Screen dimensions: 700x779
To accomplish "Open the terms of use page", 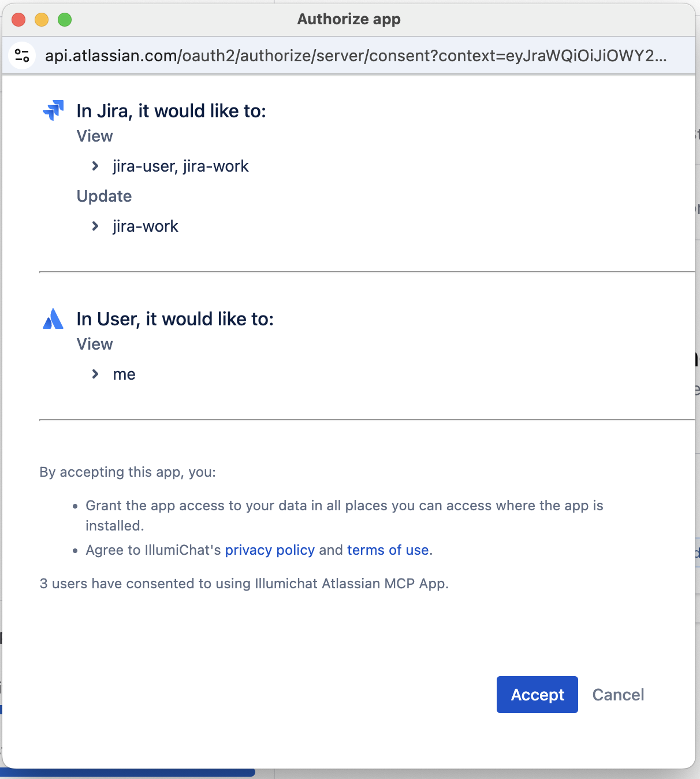I will point(388,550).
